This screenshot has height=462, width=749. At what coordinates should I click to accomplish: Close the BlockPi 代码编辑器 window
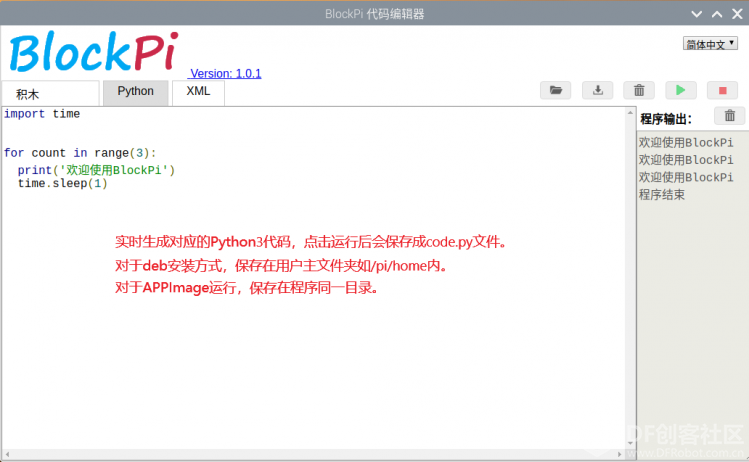click(738, 14)
